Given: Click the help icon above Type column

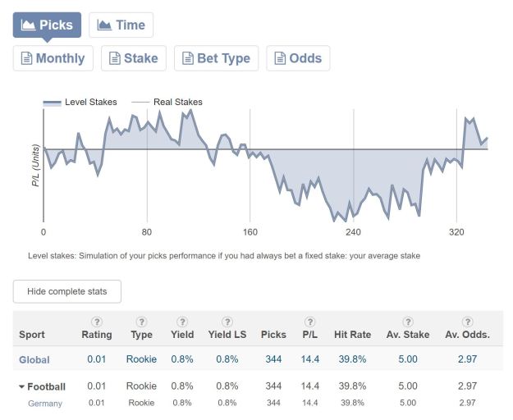Looking at the screenshot, I should tap(141, 322).
